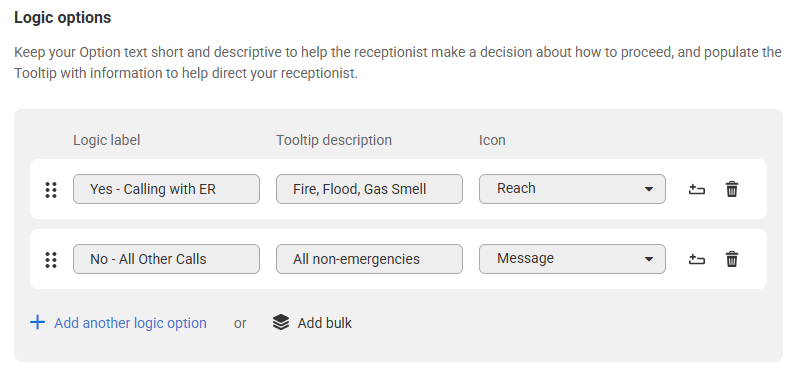Click the Tooltip description column header

pos(334,140)
